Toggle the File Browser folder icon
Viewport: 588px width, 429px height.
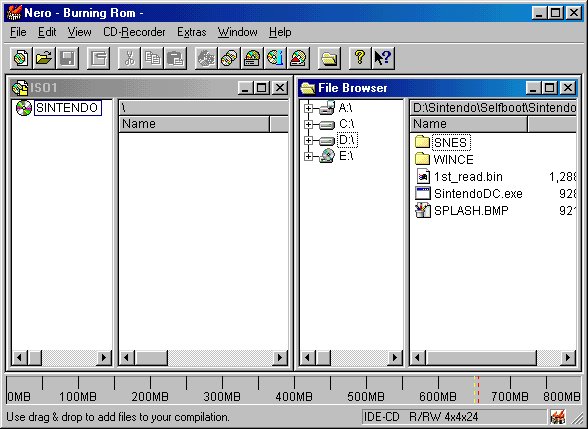[x=329, y=58]
